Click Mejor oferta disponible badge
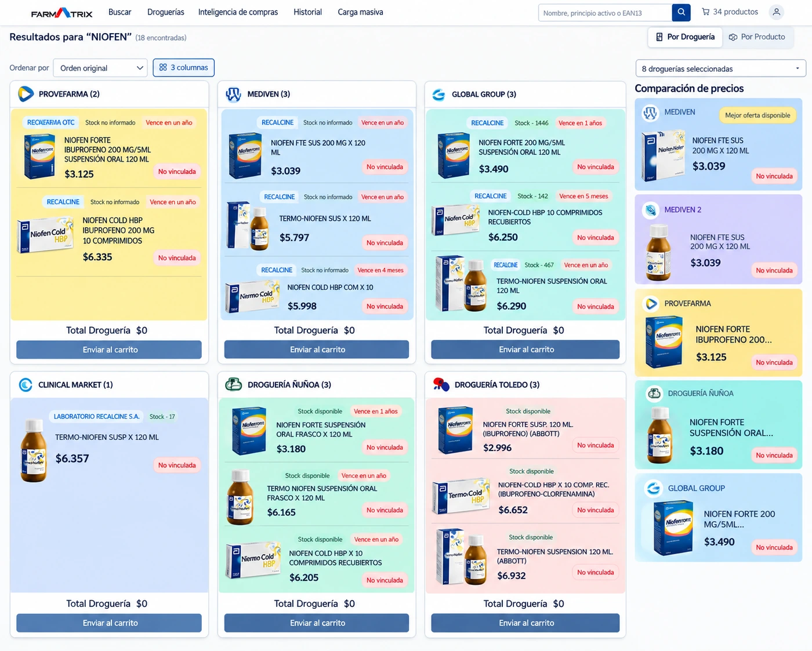812x651 pixels. 757,115
